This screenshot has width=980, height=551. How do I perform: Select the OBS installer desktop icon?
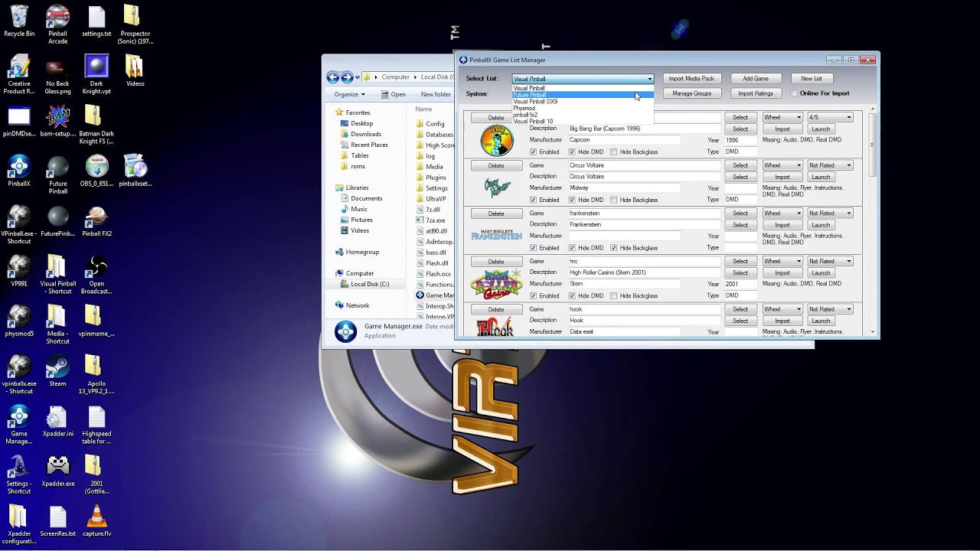tap(96, 171)
